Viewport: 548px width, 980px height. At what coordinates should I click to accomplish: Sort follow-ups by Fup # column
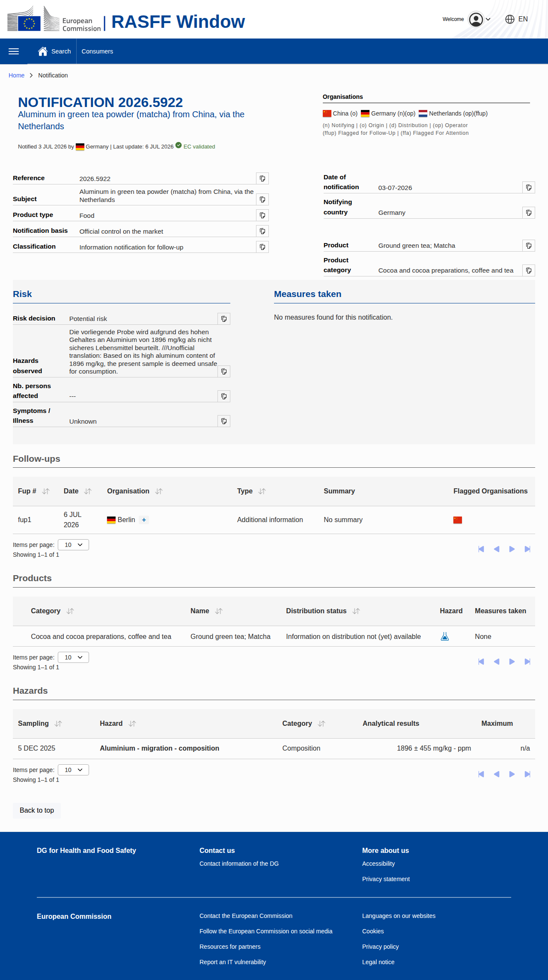(x=46, y=491)
